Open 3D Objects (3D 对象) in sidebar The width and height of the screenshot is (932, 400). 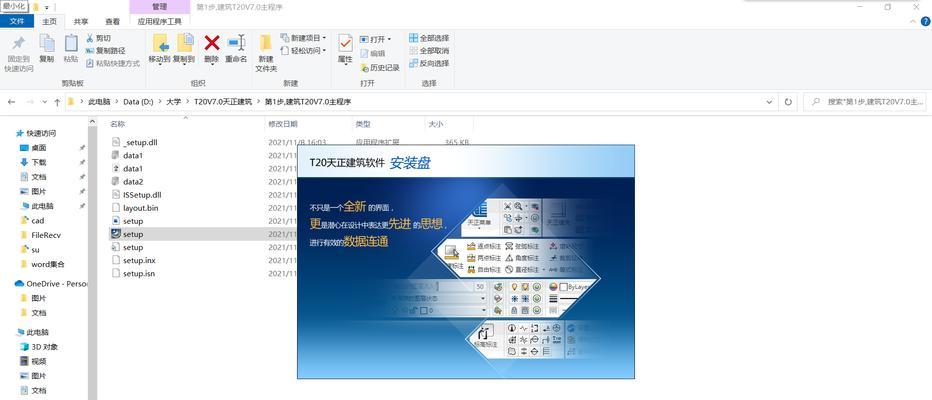click(x=39, y=347)
